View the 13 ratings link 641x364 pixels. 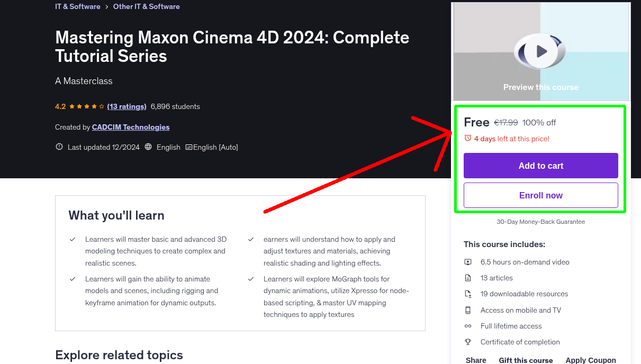click(127, 106)
